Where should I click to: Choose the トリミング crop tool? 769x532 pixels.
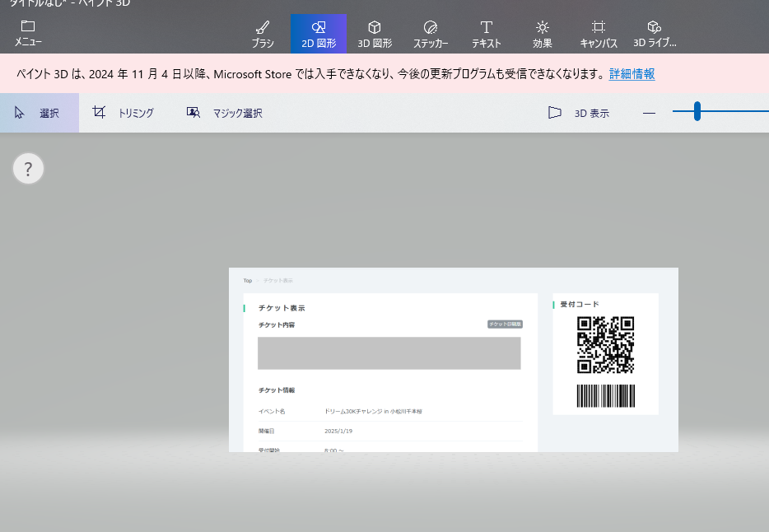[x=124, y=113]
